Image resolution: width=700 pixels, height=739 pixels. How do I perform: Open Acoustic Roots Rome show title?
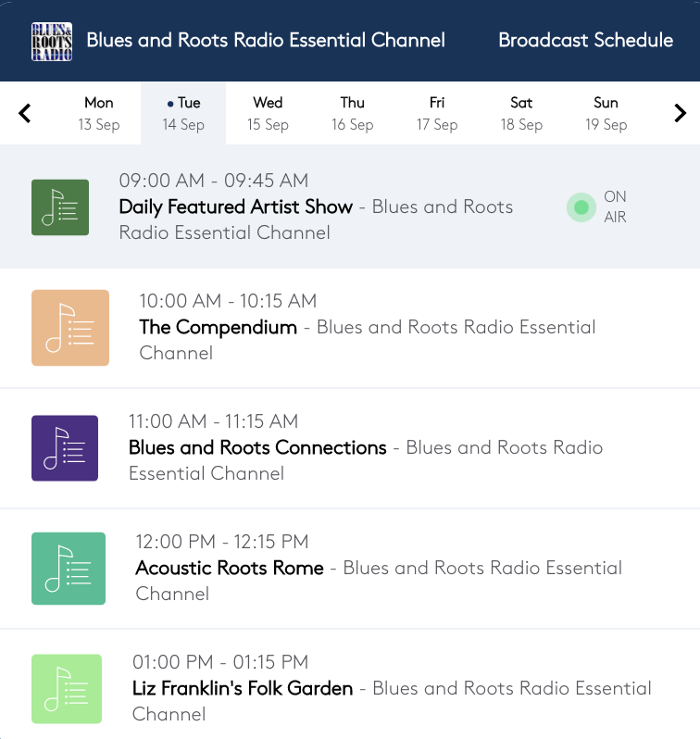click(230, 568)
